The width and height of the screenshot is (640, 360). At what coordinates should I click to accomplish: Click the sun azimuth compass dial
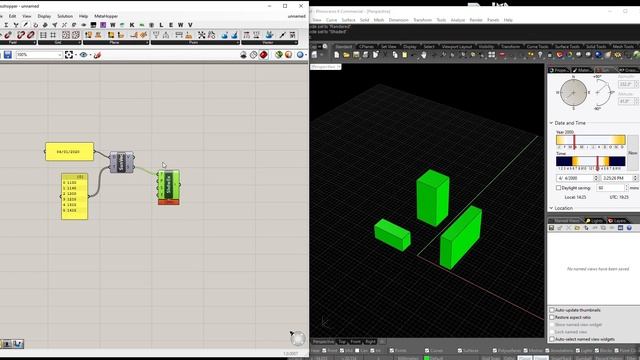(573, 93)
